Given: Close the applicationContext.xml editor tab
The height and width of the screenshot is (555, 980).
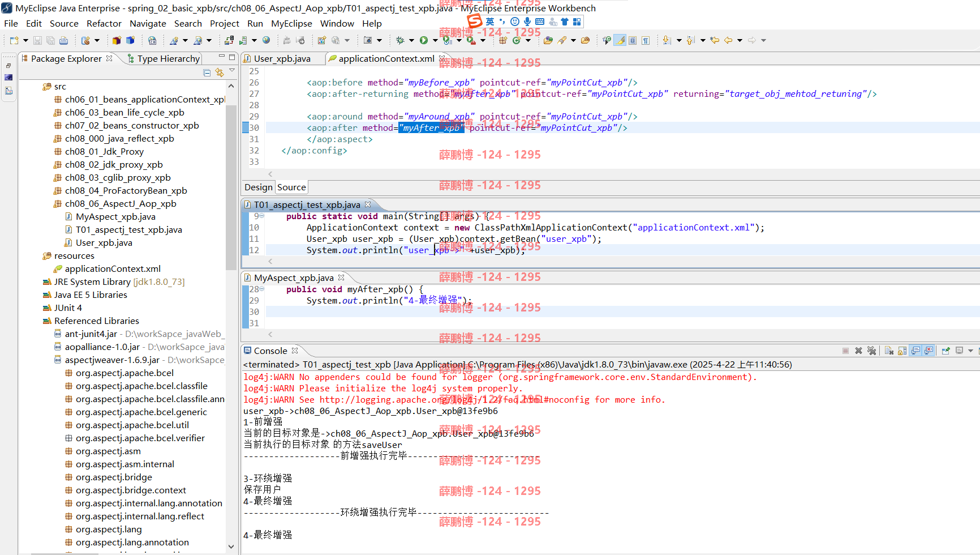Looking at the screenshot, I should click(x=442, y=58).
